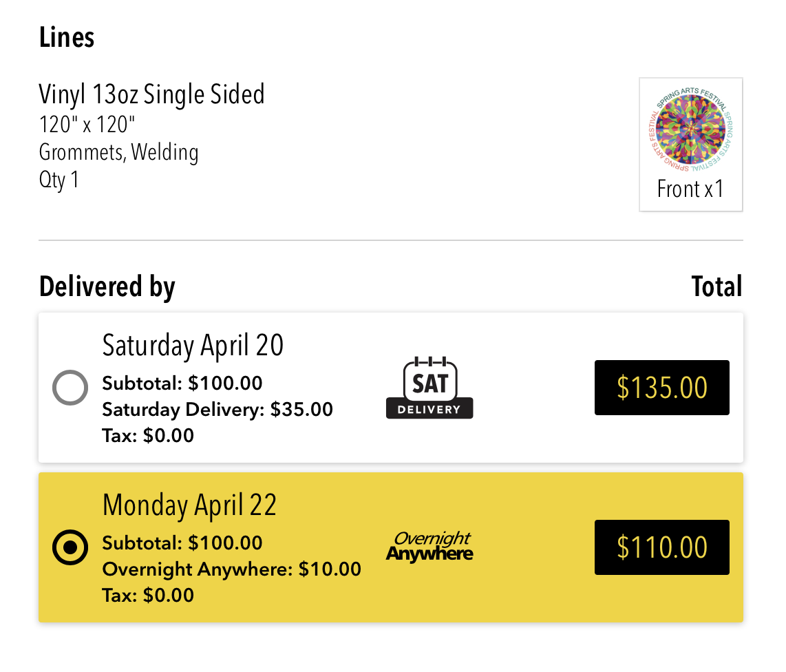Click the Overnight Anywhere: $10.00 fee line

click(x=231, y=569)
